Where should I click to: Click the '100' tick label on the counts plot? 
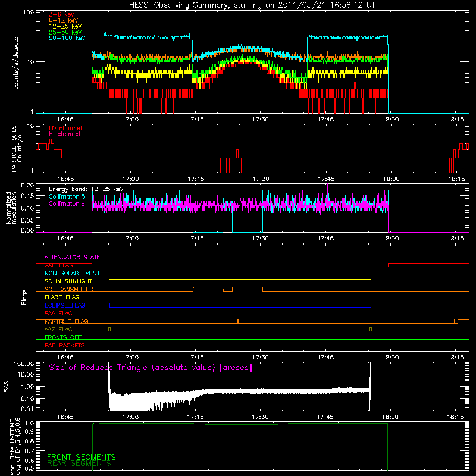29,12
